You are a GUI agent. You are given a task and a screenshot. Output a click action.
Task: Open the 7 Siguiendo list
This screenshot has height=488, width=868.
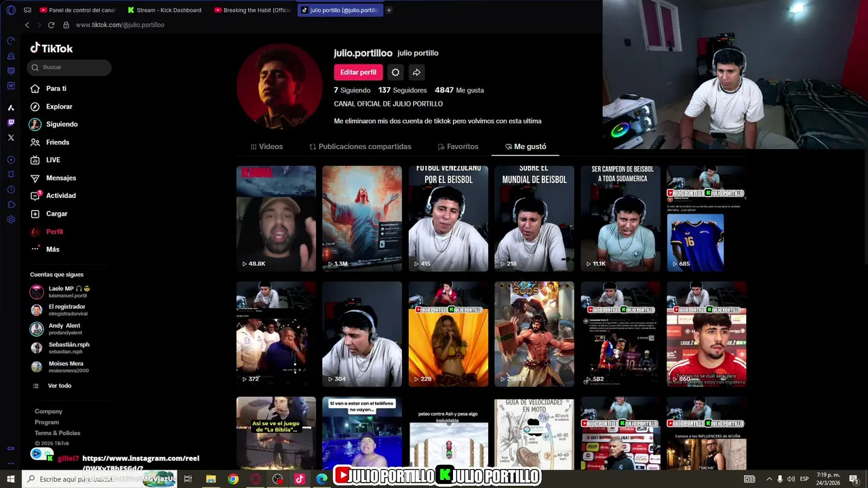[352, 90]
